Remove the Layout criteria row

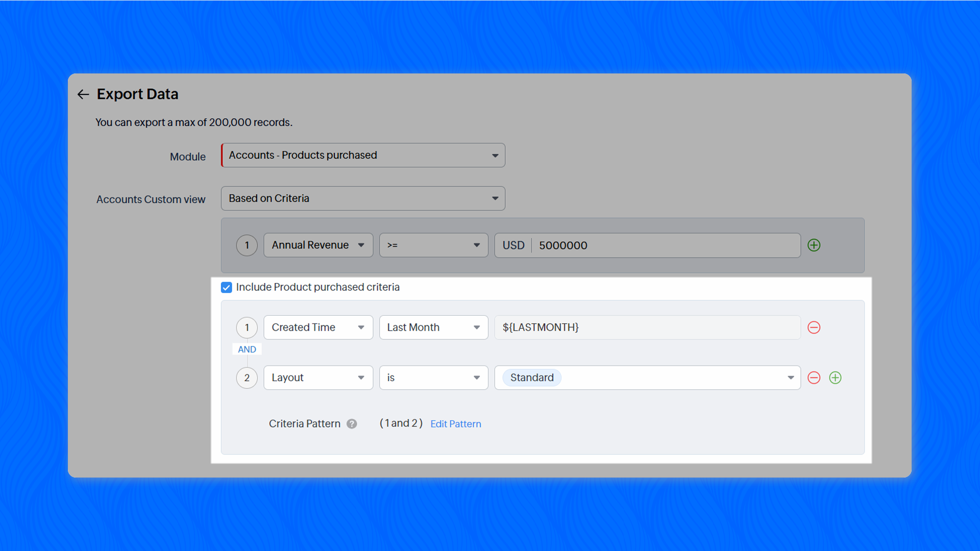(814, 378)
